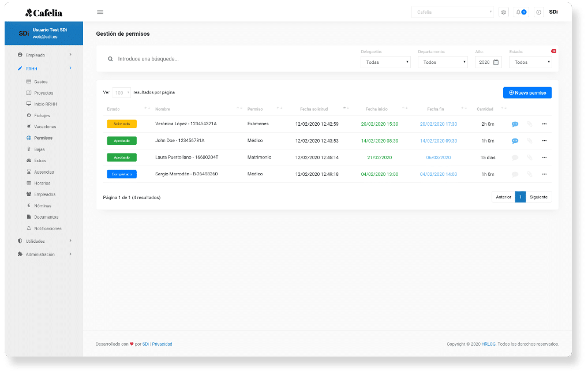588x375 pixels.
Task: Open comments for Laura Puertollano row
Action: point(515,157)
